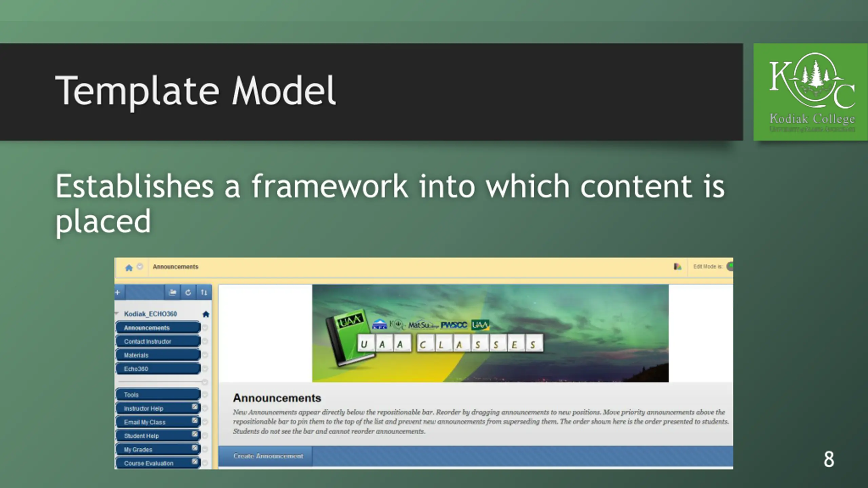
Task: Collapse the Kodiak_ECHO360 course menu triangle
Action: click(117, 313)
